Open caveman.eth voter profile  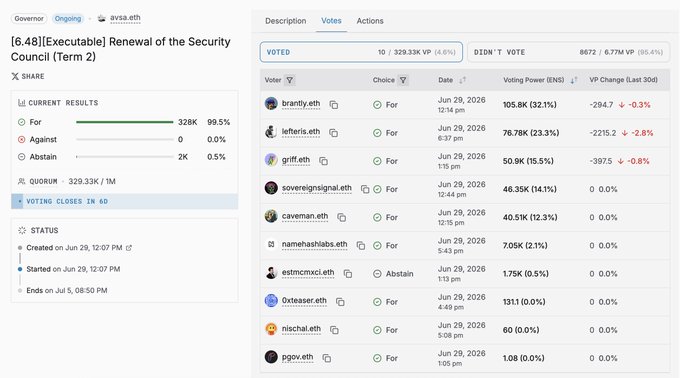305,216
